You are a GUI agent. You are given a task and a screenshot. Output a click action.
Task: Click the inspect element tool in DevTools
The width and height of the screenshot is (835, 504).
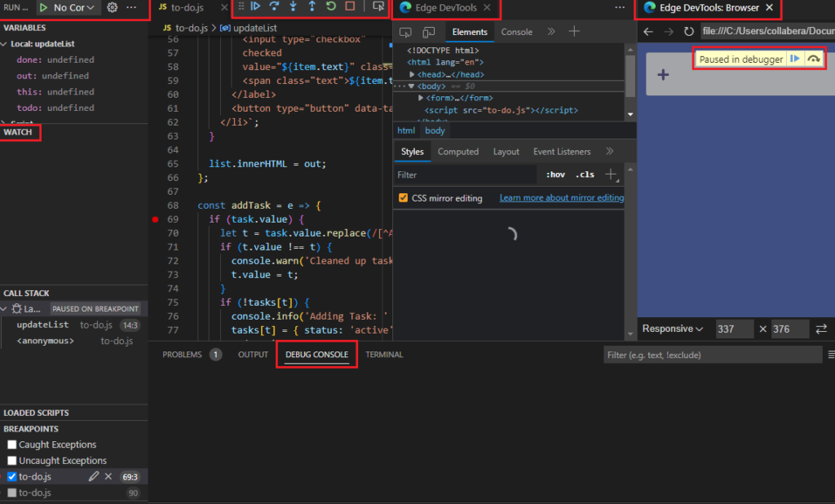[405, 32]
